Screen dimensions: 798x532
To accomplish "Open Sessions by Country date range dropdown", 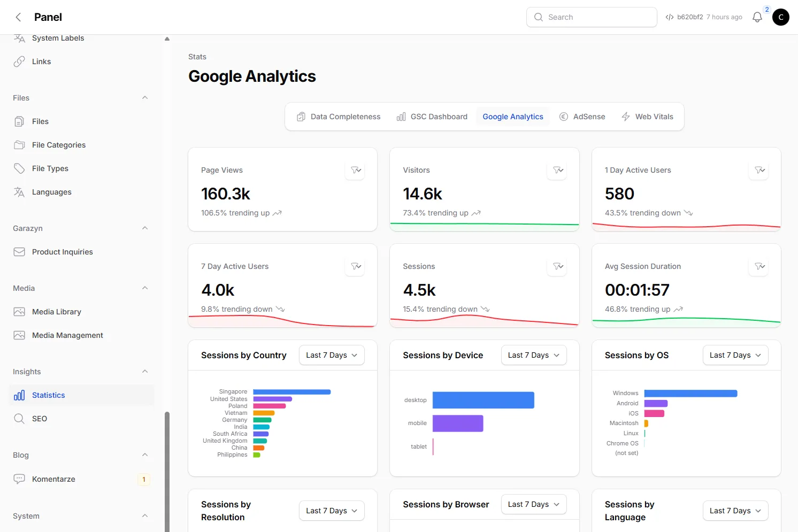I will click(x=332, y=355).
